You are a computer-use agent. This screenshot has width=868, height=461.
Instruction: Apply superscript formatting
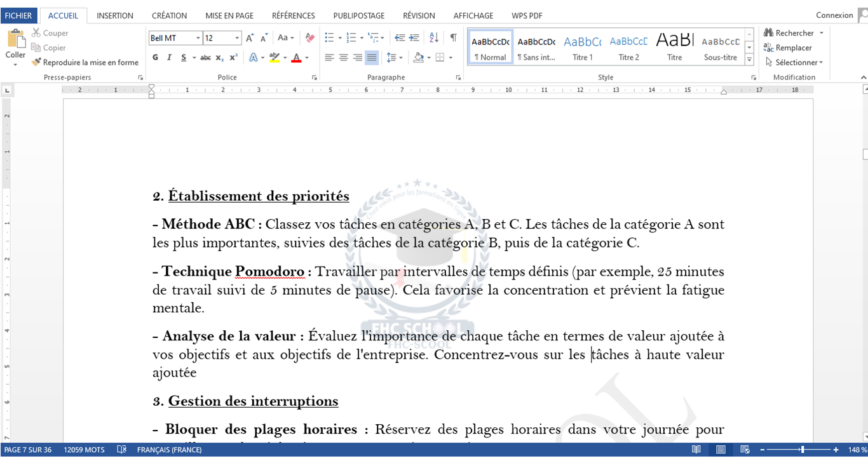tap(233, 58)
